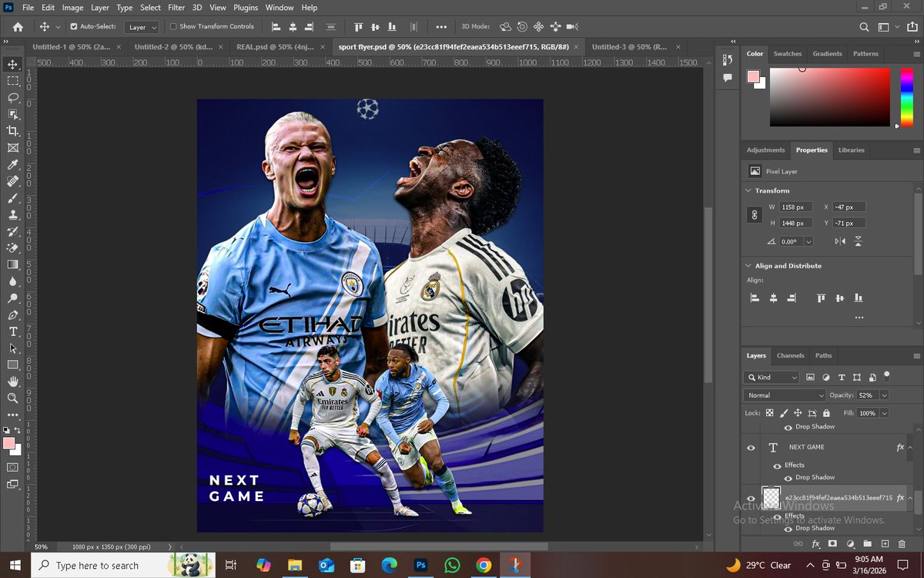Click the Flip Vertical icon in Properties

coord(858,241)
